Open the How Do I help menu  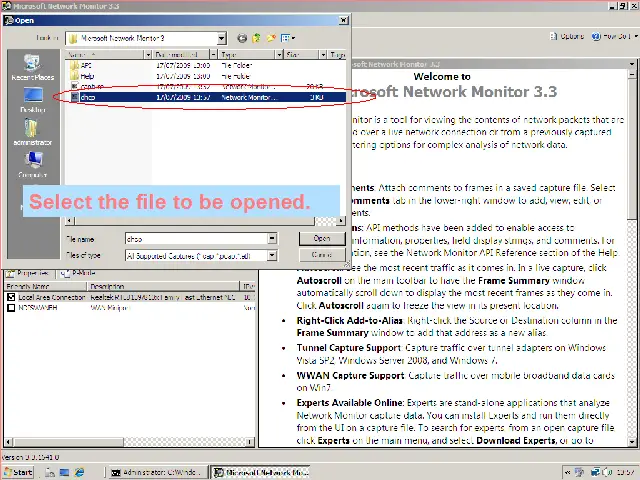coord(614,36)
